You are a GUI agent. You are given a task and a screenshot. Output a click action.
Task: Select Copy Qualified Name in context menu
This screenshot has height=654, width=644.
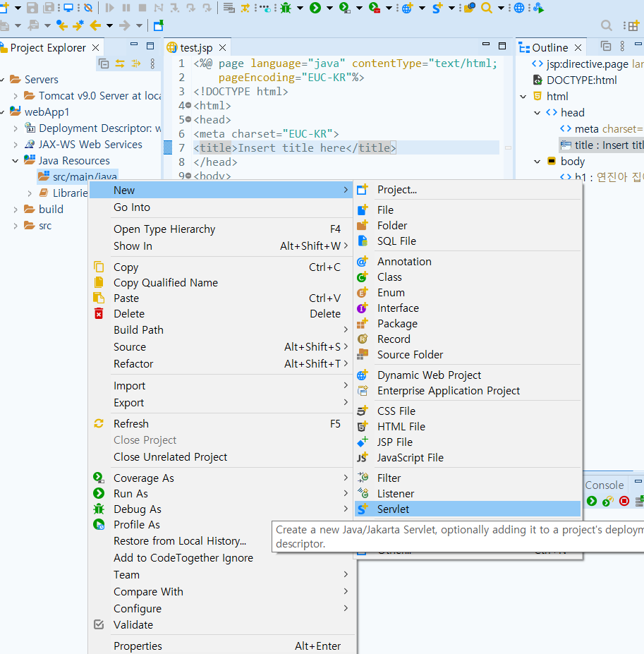[221, 283]
